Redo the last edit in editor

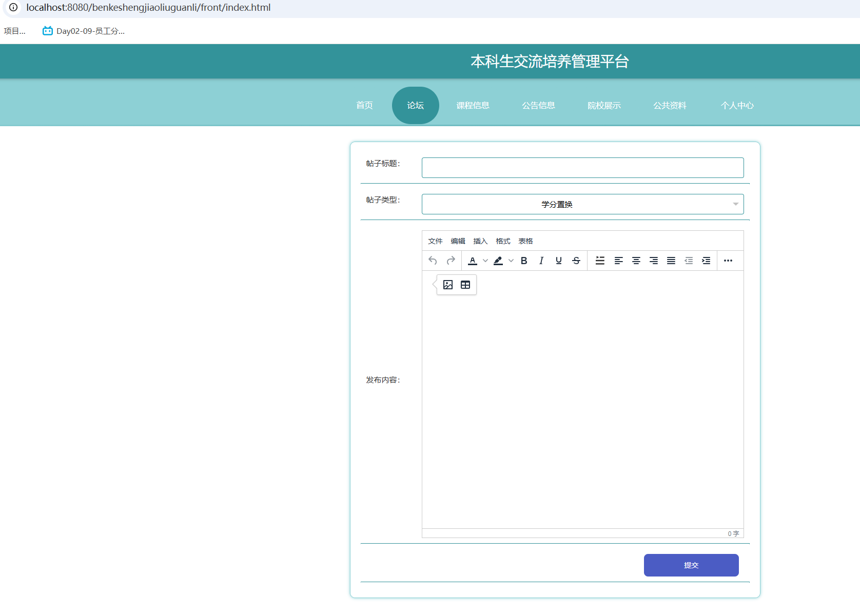(451, 261)
